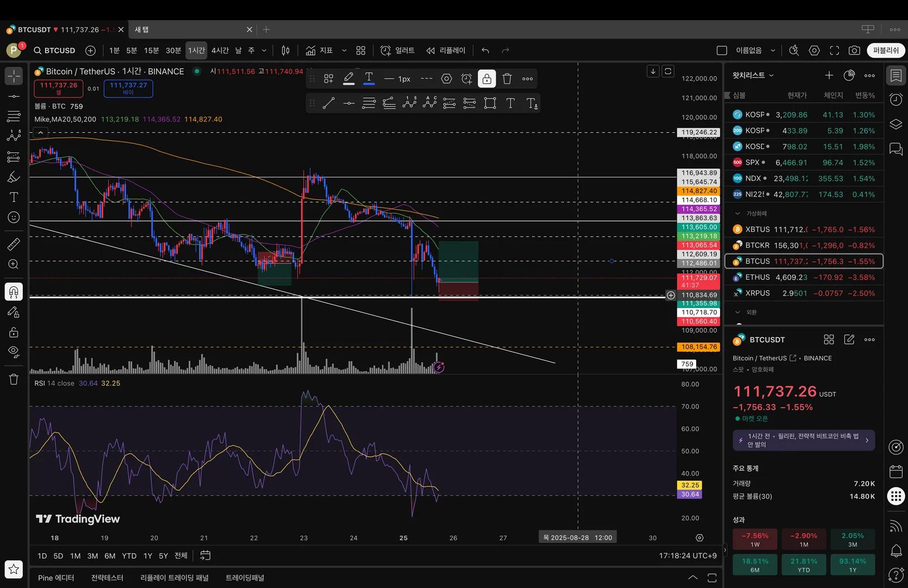
Task: Select the trend line drawing tool
Action: click(x=328, y=103)
